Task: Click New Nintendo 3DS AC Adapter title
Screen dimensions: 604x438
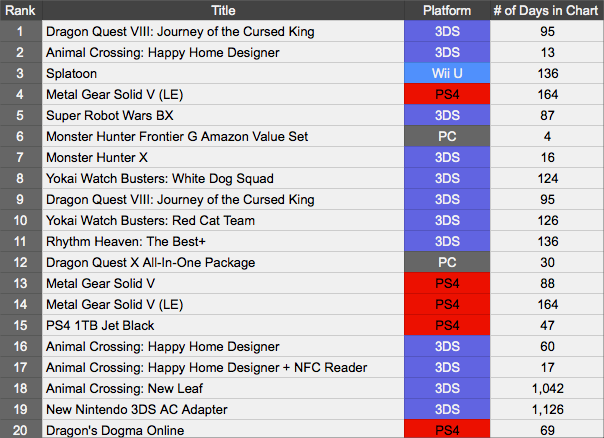Action: pyautogui.click(x=136, y=409)
